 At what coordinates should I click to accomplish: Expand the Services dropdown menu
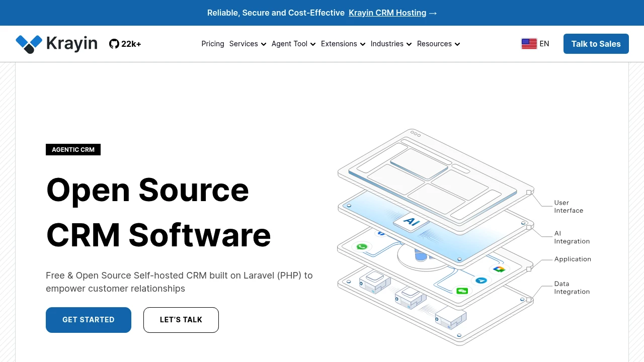click(248, 44)
